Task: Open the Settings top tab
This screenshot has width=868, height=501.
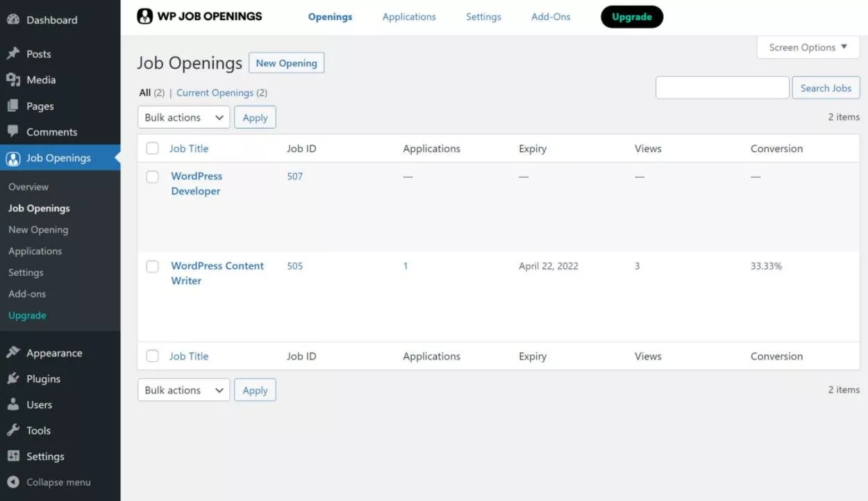Action: 483,17
